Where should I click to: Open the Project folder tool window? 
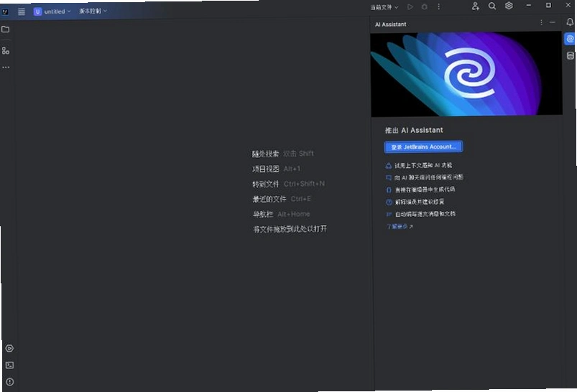pos(6,29)
